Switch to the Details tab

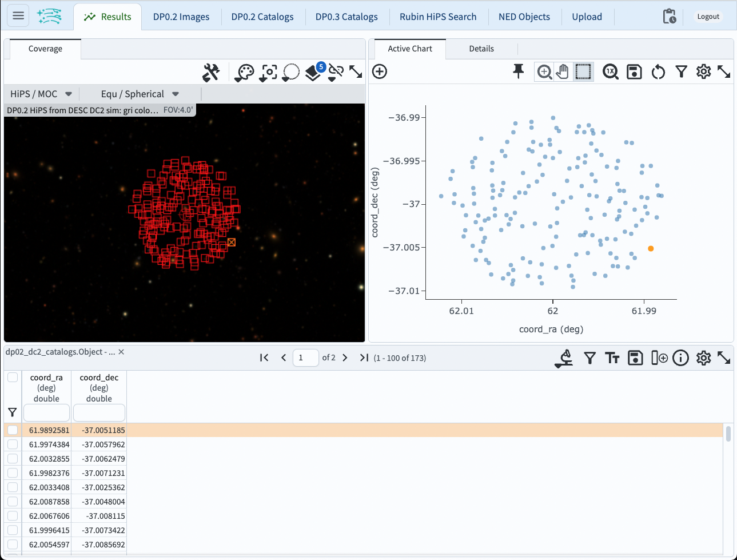pyautogui.click(x=481, y=49)
